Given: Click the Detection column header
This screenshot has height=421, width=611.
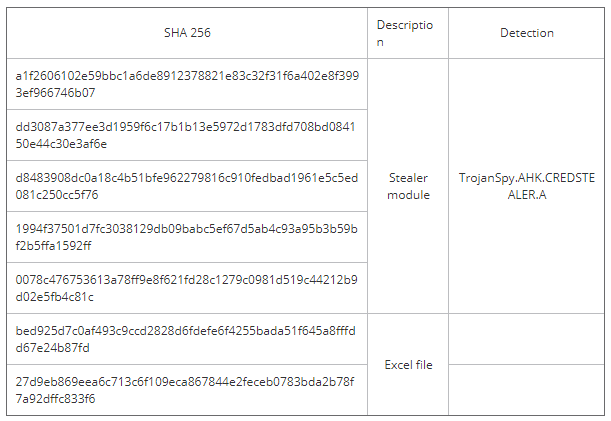Looking at the screenshot, I should tap(527, 33).
